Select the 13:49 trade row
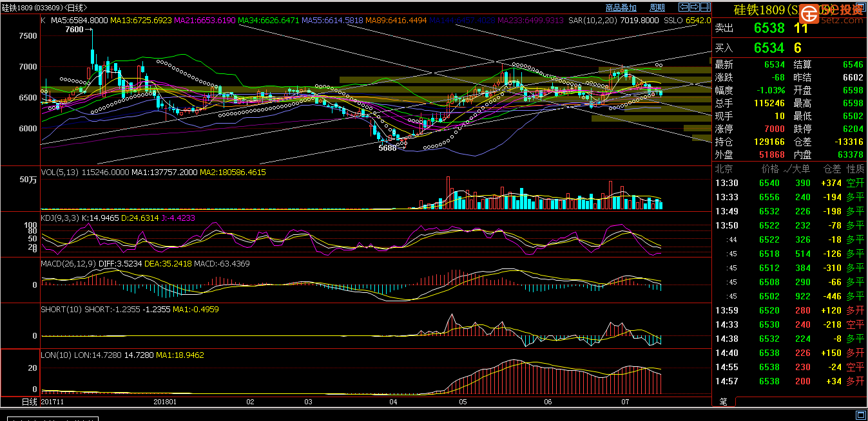This screenshot has width=868, height=421. tap(789, 211)
